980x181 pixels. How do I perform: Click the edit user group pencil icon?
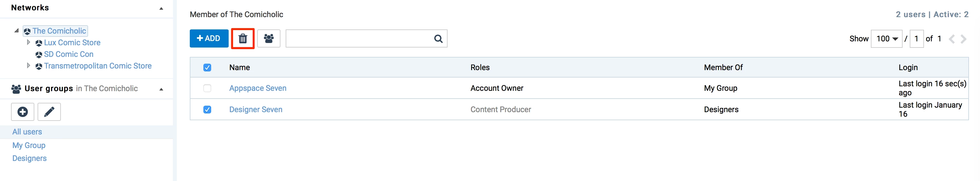pyautogui.click(x=49, y=112)
